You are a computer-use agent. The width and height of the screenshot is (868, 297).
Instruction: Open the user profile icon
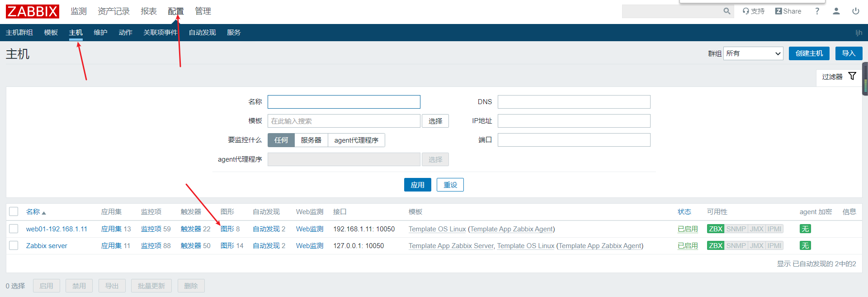click(x=836, y=11)
